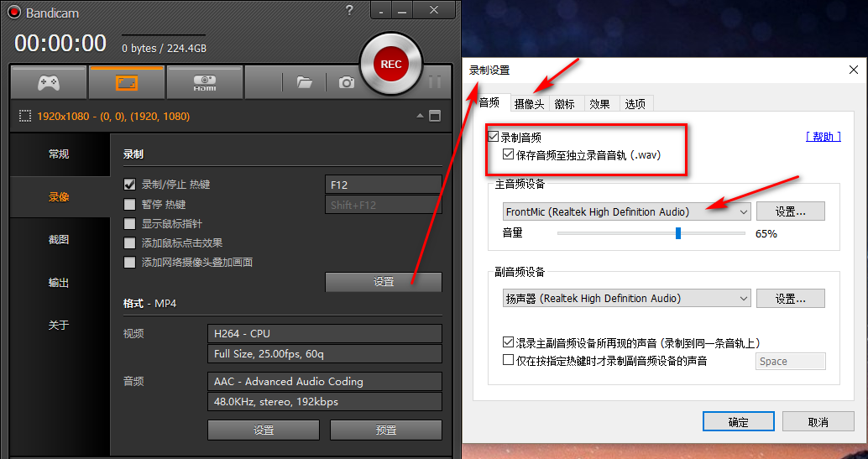Screen dimensions: 868x459
Task: Enable 仅在按指定热键时才录制副音频设备的声音 checkbox
Action: [508, 361]
